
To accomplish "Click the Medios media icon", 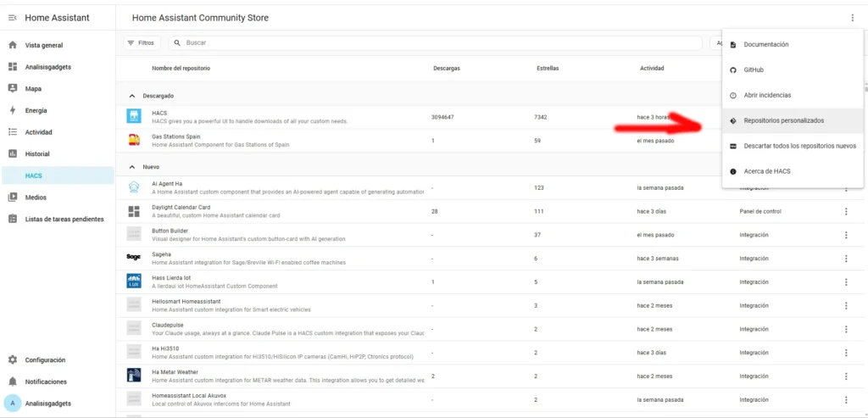I will pyautogui.click(x=13, y=197).
